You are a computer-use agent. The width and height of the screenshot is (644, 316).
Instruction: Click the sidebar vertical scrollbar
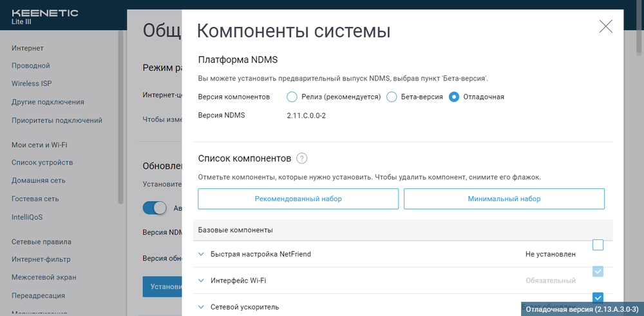(120, 116)
